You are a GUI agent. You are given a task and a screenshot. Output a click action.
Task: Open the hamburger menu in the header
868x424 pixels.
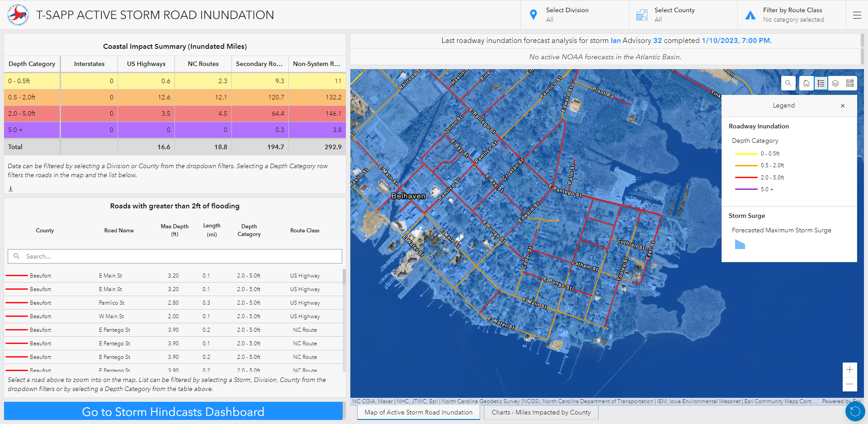(857, 15)
